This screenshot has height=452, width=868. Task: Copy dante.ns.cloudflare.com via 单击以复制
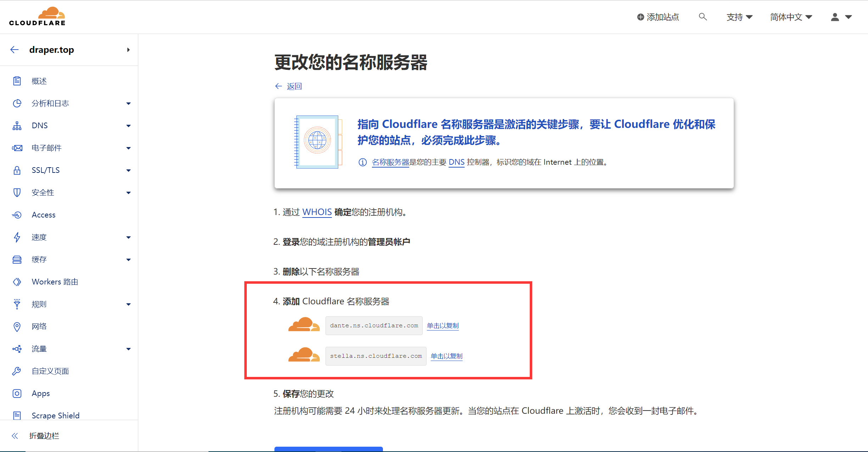click(443, 326)
